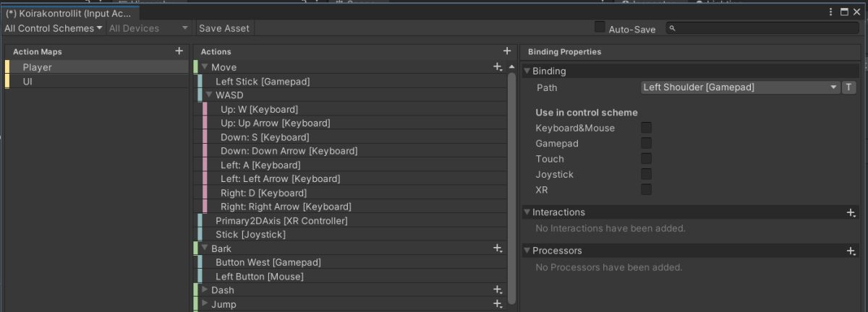Collapse the Processors section
Viewport: 868px width, 312px height.
(x=527, y=251)
